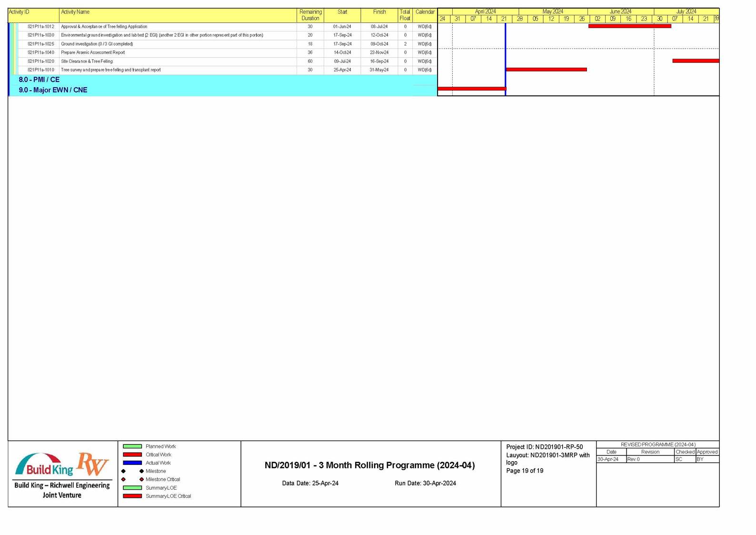Click the red Tree survey Gantt bar
The height and width of the screenshot is (535, 756).
click(x=546, y=70)
